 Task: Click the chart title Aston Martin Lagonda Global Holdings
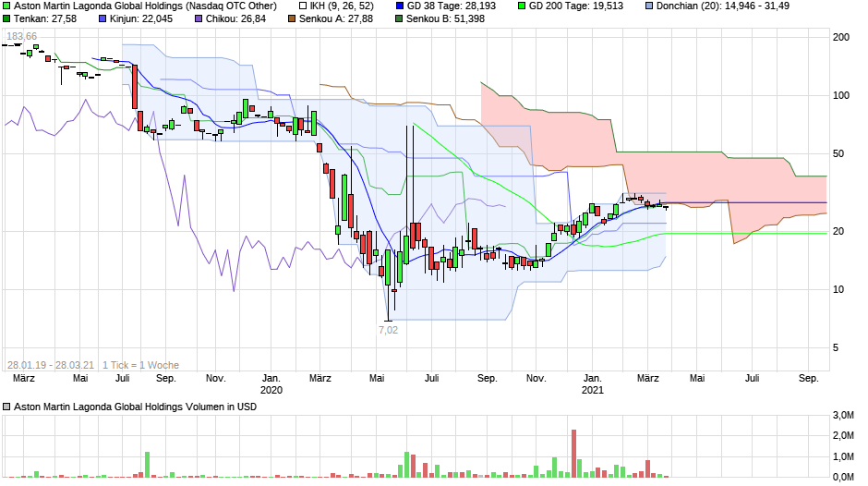coord(145,6)
